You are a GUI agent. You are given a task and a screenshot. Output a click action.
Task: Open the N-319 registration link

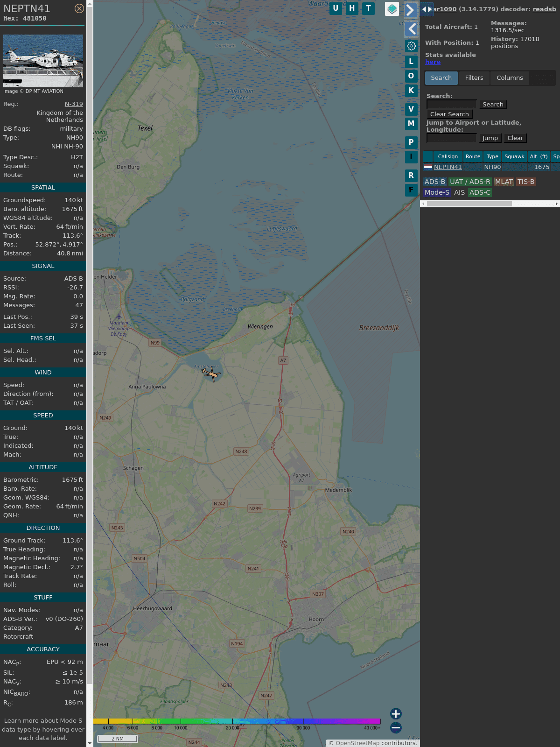click(x=74, y=104)
